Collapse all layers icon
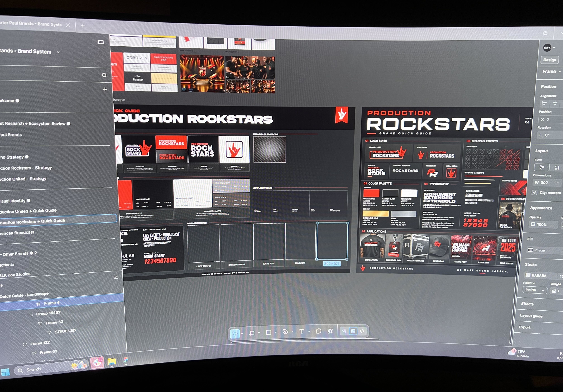The image size is (563, 392). pos(116,277)
